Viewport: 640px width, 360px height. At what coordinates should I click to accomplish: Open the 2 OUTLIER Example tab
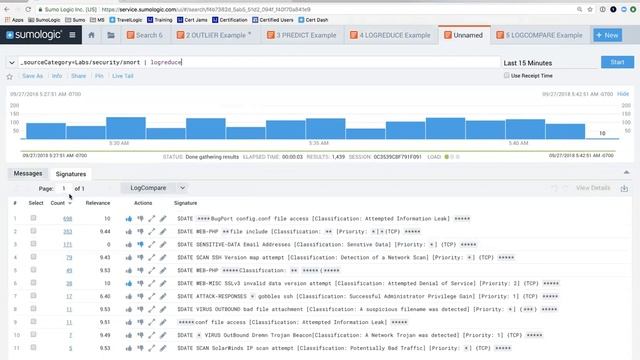tap(214, 35)
